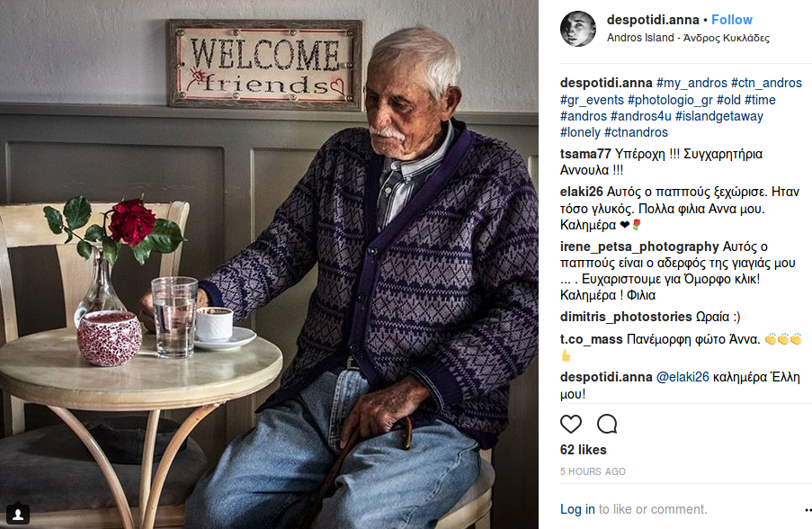Screen dimensions: 812x529
Task: Open Andros Island location link
Action: [x=688, y=38]
